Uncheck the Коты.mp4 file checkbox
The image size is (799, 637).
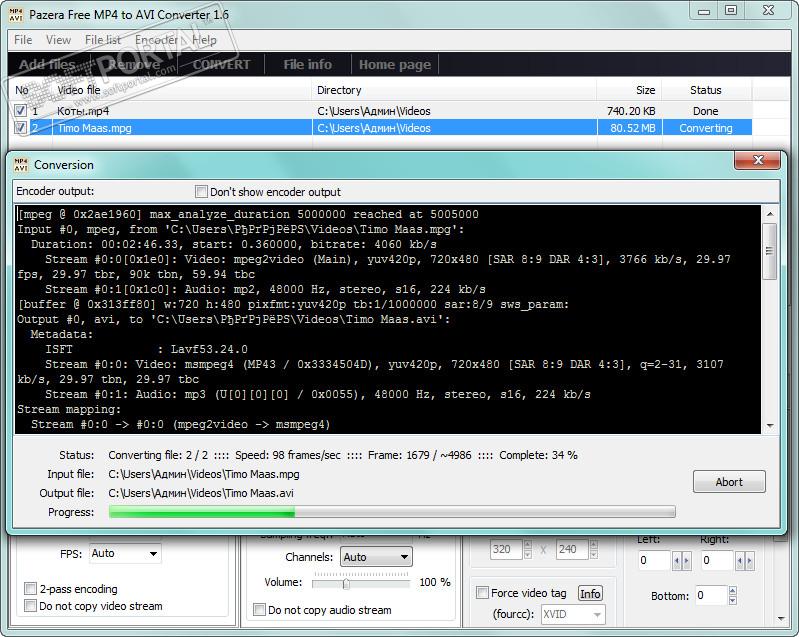20,111
